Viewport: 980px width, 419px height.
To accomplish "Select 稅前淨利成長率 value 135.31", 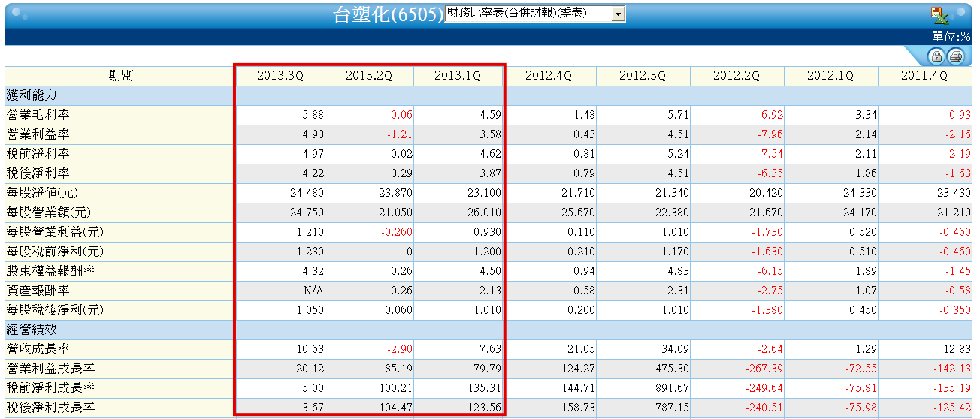I will (485, 388).
